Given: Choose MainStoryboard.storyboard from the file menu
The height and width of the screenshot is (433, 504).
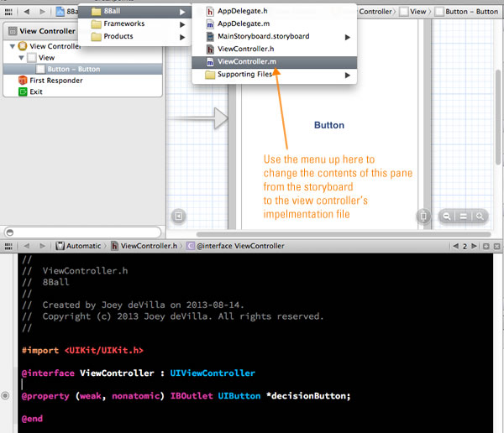Looking at the screenshot, I should tap(274, 36).
